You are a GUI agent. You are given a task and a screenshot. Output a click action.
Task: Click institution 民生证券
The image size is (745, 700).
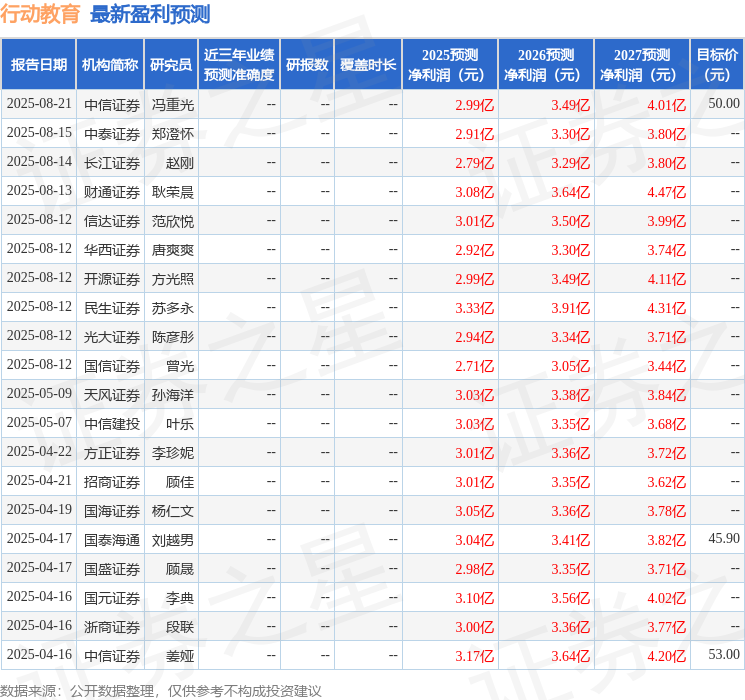[112, 307]
